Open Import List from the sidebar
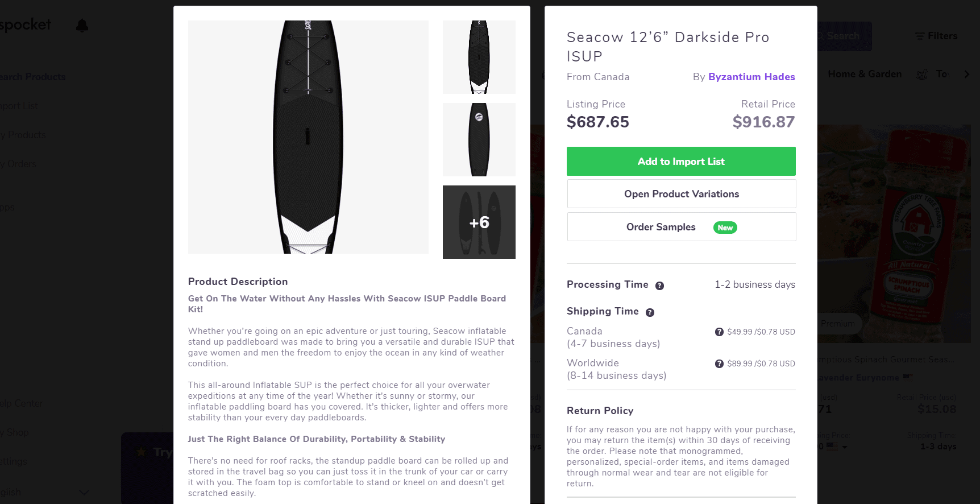This screenshot has height=504, width=980. pos(19,106)
